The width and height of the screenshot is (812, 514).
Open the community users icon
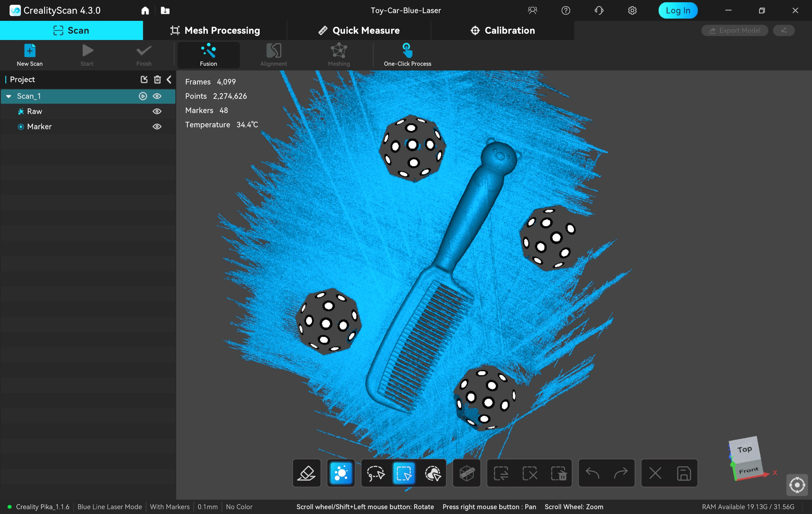tap(532, 10)
